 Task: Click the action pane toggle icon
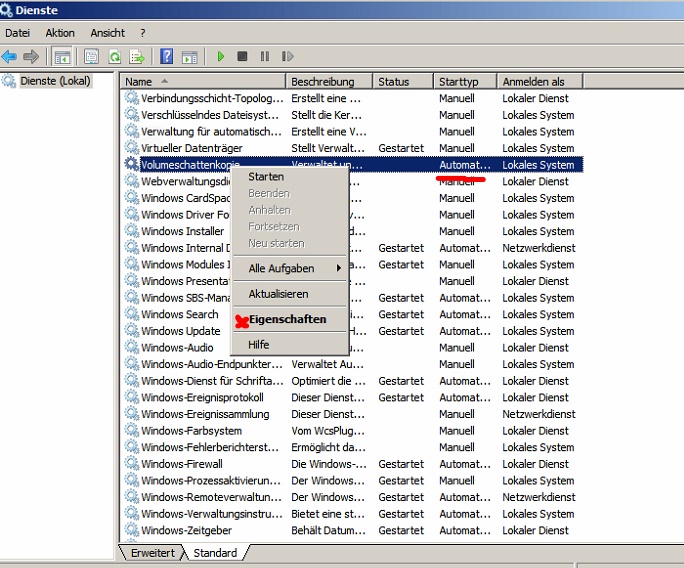tap(190, 56)
